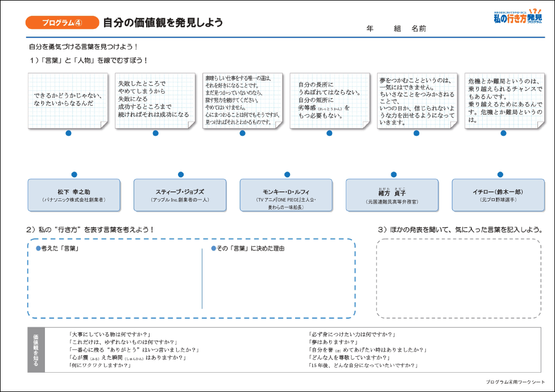Select the 松下 幸之助 name box
The height and width of the screenshot is (392, 555).
tap(74, 195)
